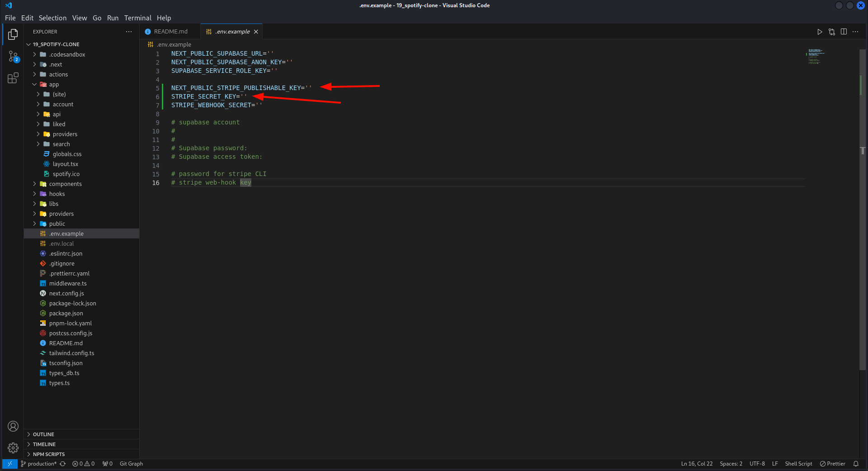Switch git branch via production* indicator
868x471 pixels.
[x=38, y=464]
